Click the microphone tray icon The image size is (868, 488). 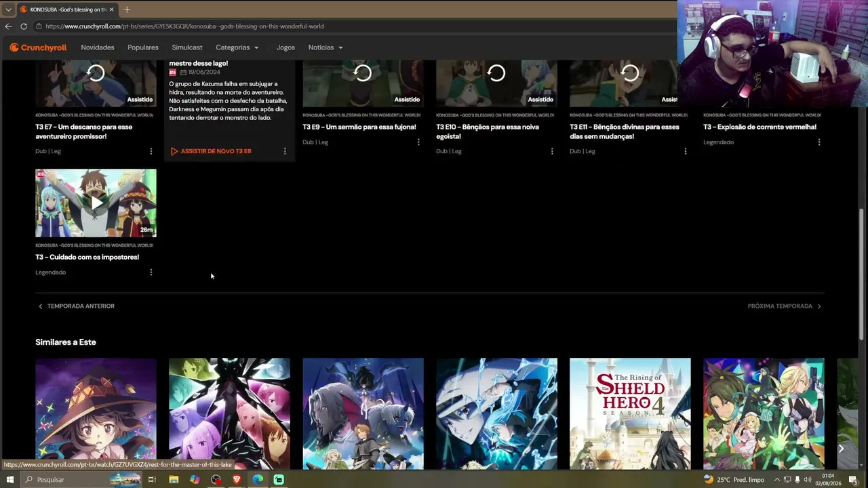pyautogui.click(x=797, y=480)
